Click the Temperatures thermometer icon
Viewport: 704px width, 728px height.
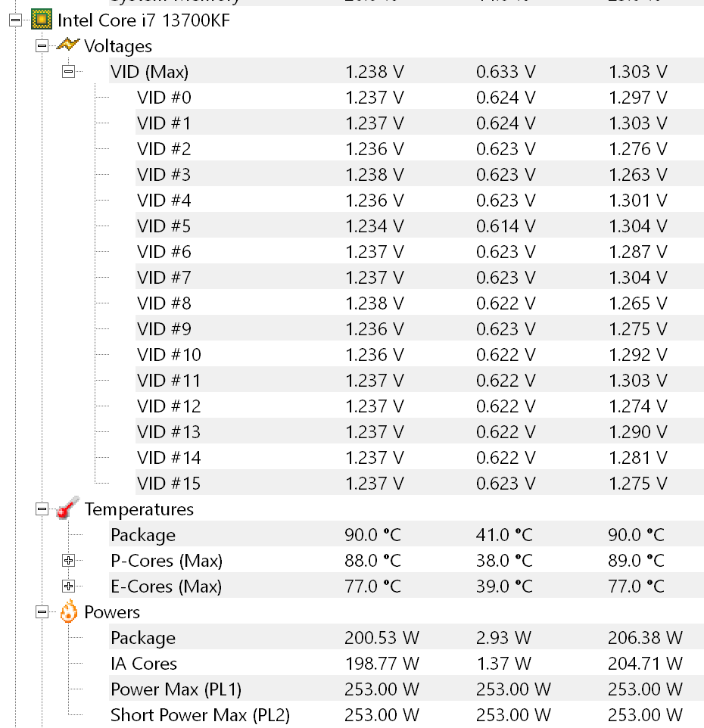[x=68, y=509]
